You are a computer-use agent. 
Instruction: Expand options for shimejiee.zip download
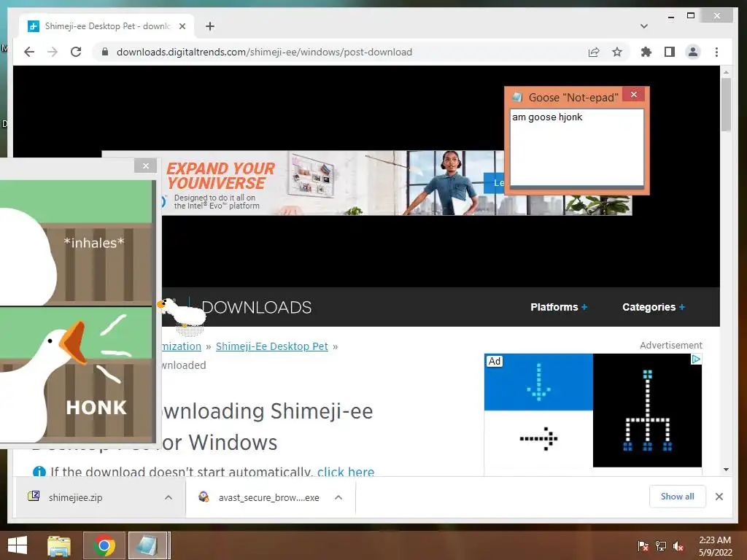point(169,497)
